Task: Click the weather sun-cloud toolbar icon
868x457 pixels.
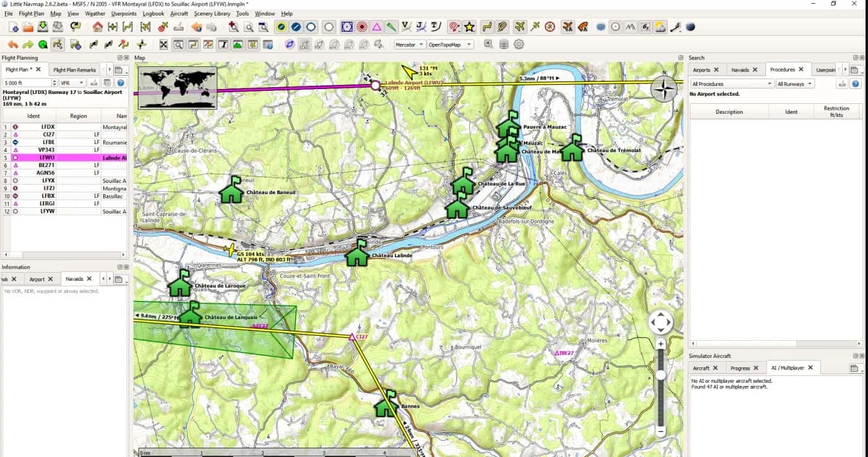Action: coord(660,27)
